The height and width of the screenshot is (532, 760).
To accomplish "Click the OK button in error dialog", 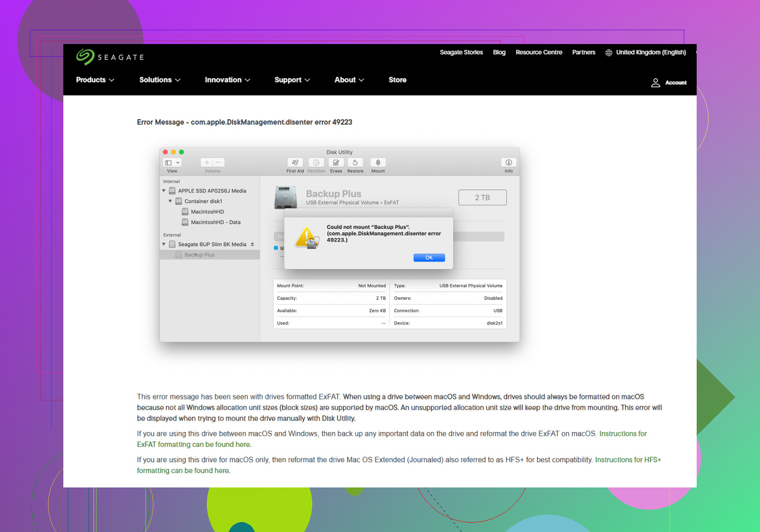I will click(x=429, y=257).
